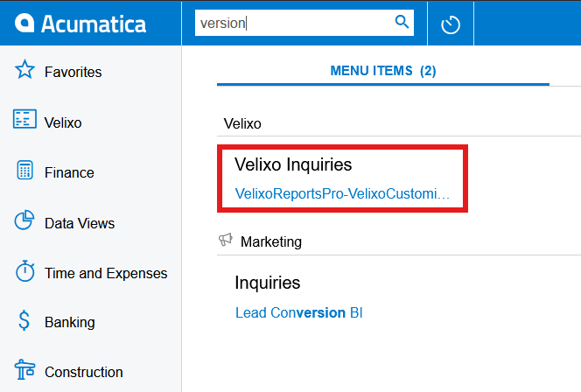
Task: Switch to the Menu Items (2) tab
Action: (382, 70)
